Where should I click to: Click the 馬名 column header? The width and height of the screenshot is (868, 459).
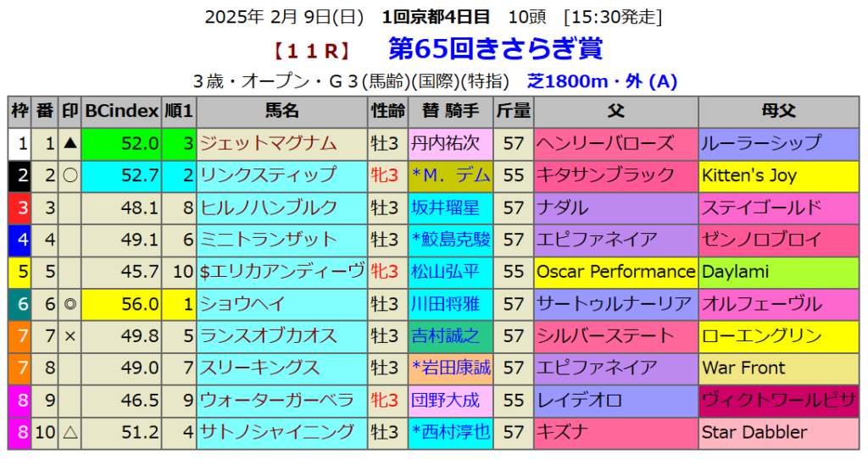tap(281, 111)
